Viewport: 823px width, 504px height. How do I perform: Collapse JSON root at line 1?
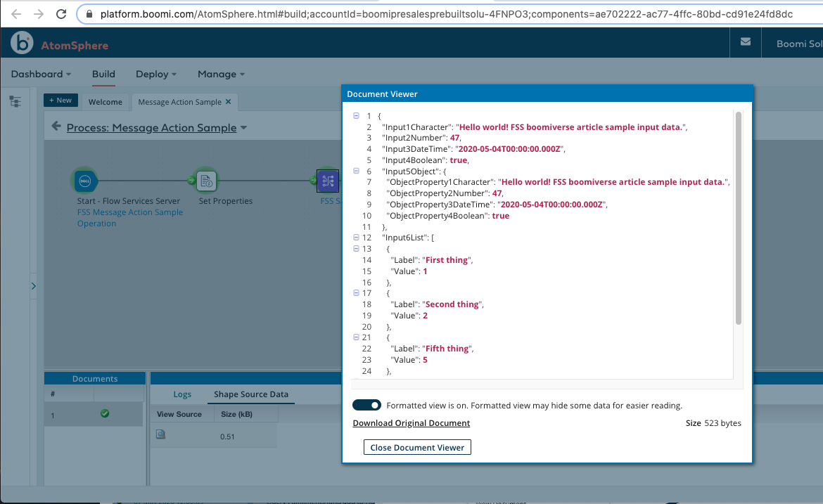(x=356, y=115)
